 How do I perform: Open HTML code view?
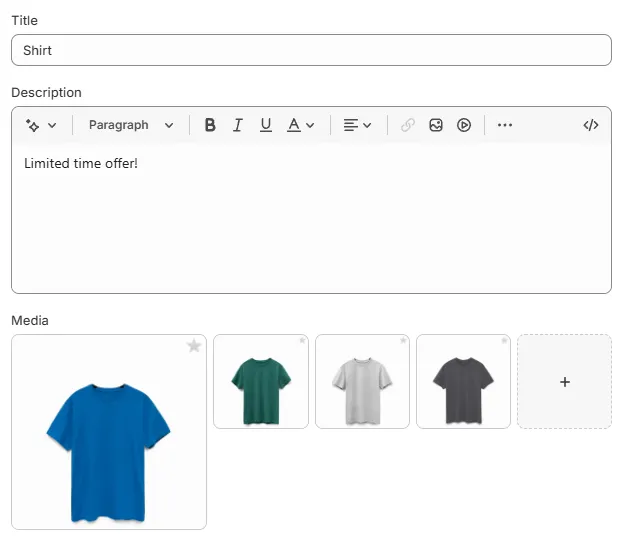pos(591,125)
